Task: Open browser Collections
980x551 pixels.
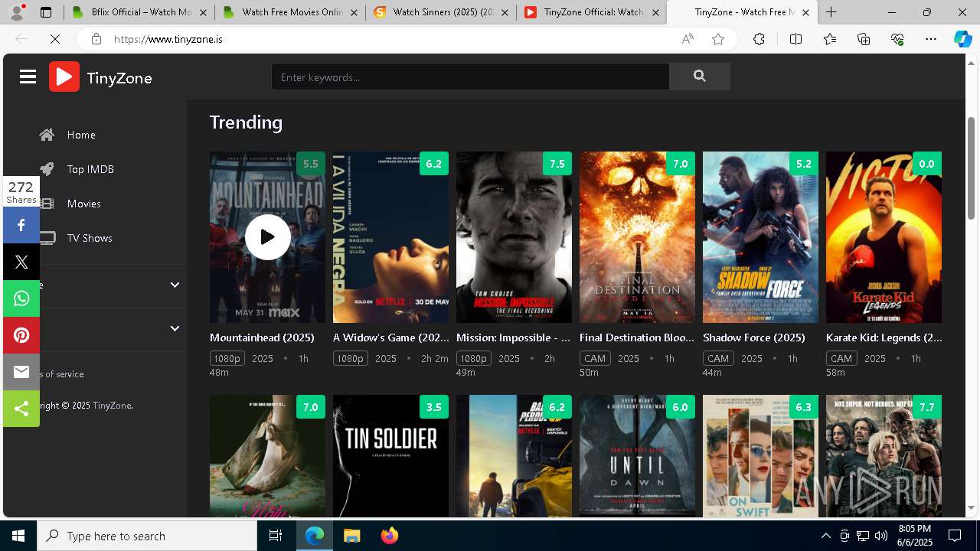Action: [x=864, y=39]
